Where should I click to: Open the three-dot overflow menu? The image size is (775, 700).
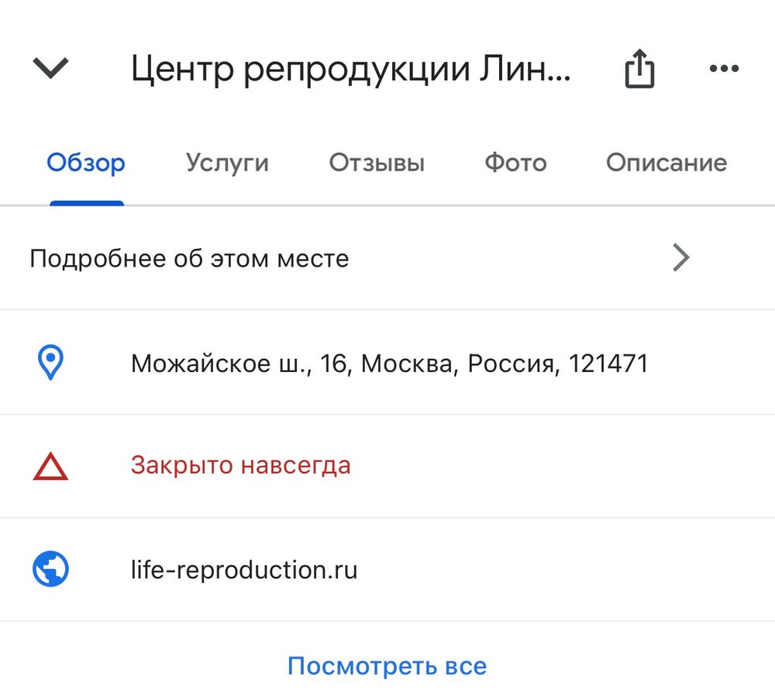723,68
